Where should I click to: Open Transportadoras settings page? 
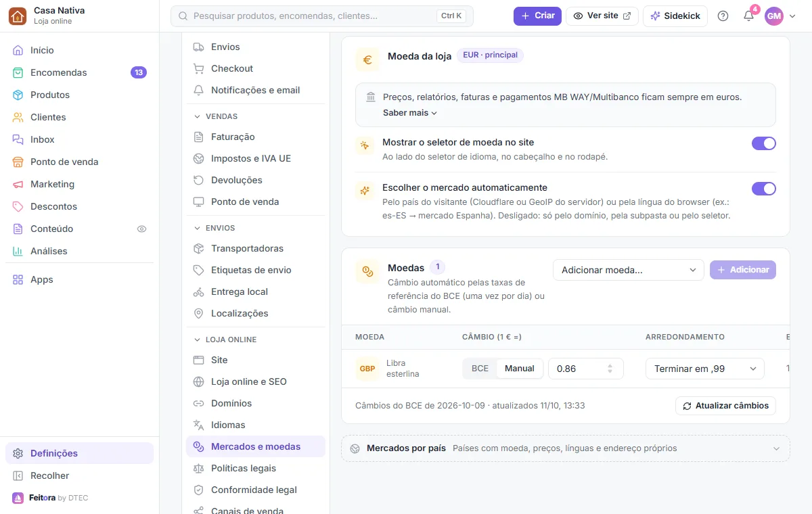256,248
